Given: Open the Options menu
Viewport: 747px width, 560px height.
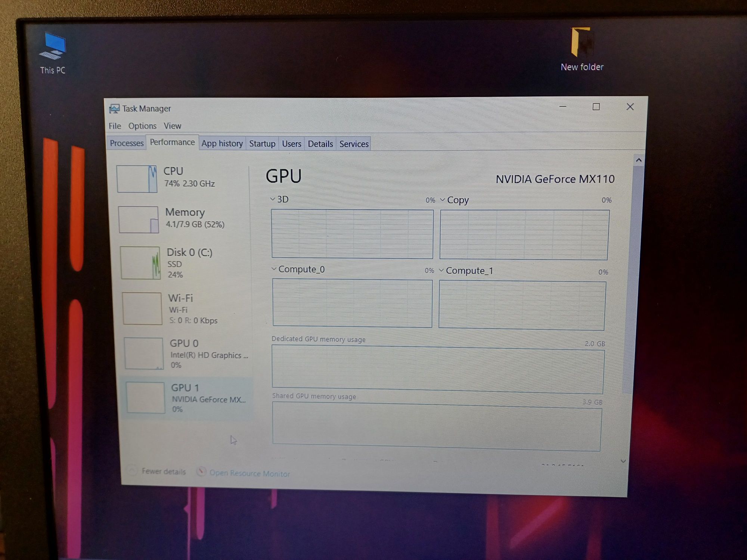Looking at the screenshot, I should click(x=142, y=126).
